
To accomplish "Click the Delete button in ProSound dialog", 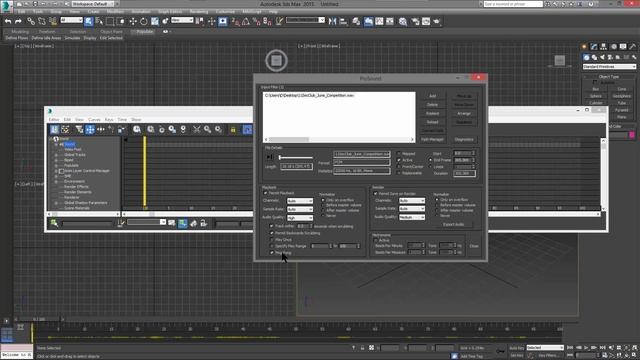I will click(x=432, y=104).
